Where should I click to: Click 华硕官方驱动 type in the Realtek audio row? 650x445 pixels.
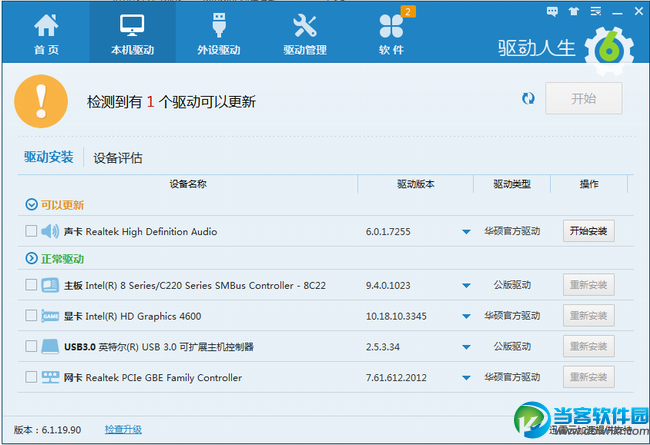(x=512, y=231)
